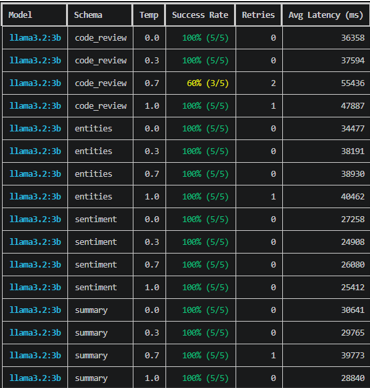The image size is (370, 388).
Task: Click summary in the 28840 latency row
Action: 91,378
